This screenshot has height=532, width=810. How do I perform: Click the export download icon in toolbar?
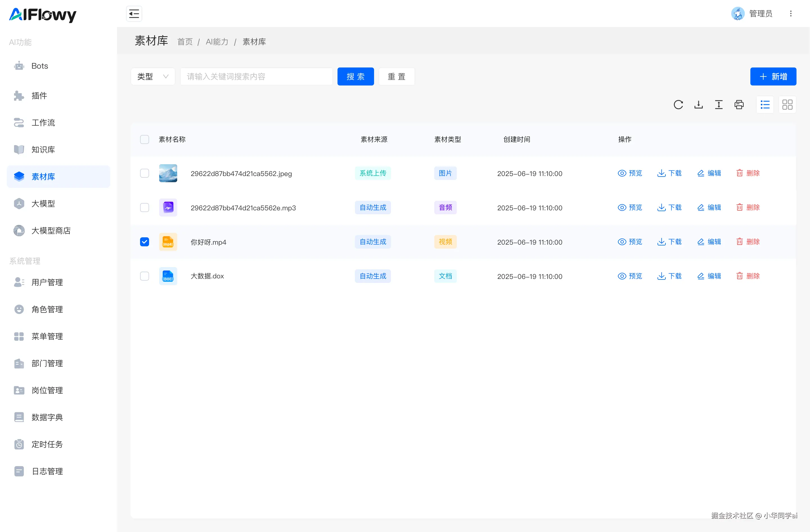698,105
